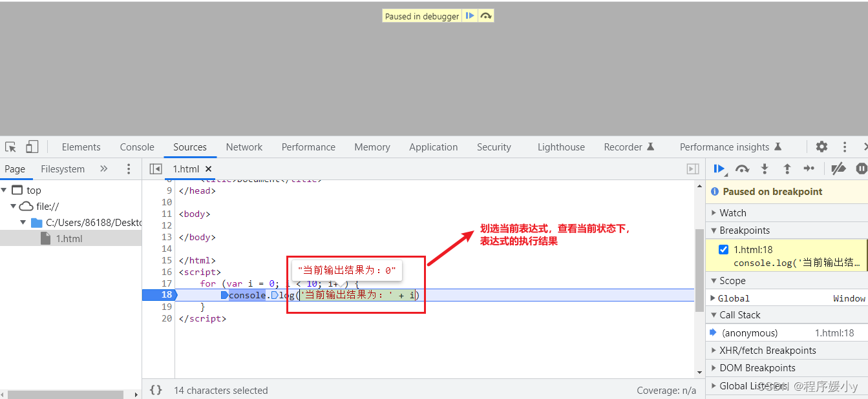This screenshot has height=399, width=868.
Task: Click line number 17 in gutter
Action: (167, 283)
